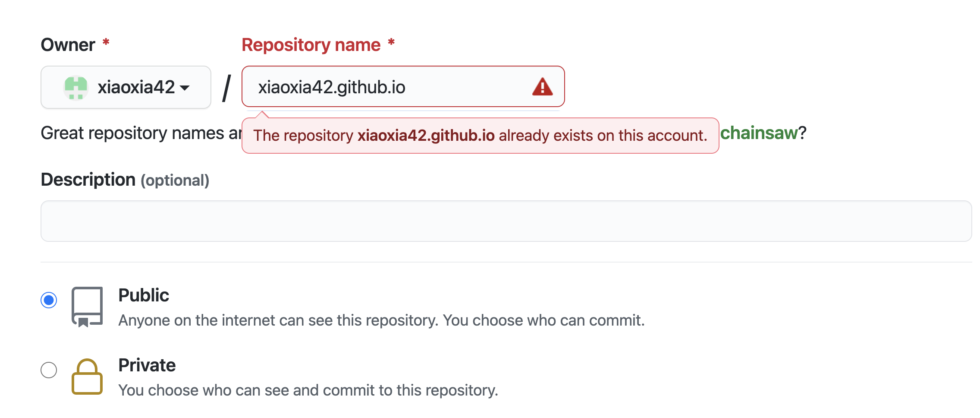Open the Owner dropdown showing xiaoxia42
980x418 pixels.
(126, 87)
